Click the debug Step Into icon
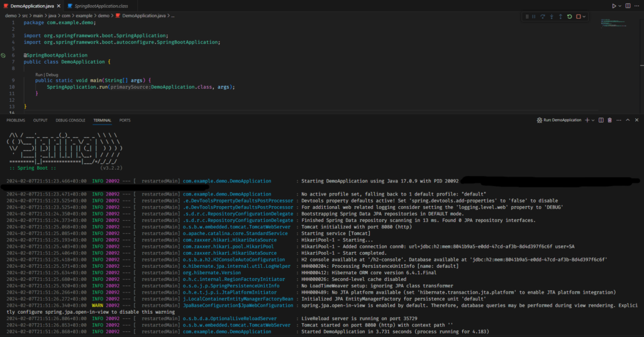644x337 pixels. [x=551, y=16]
